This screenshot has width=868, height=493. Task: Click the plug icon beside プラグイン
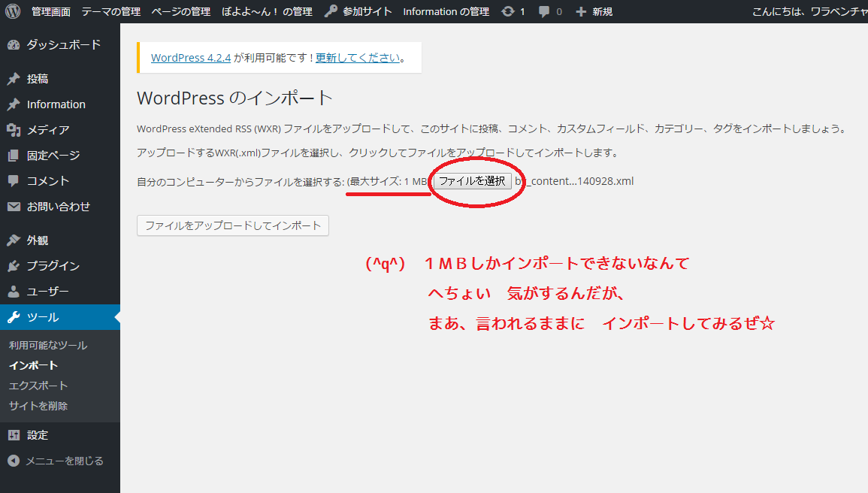(x=14, y=265)
